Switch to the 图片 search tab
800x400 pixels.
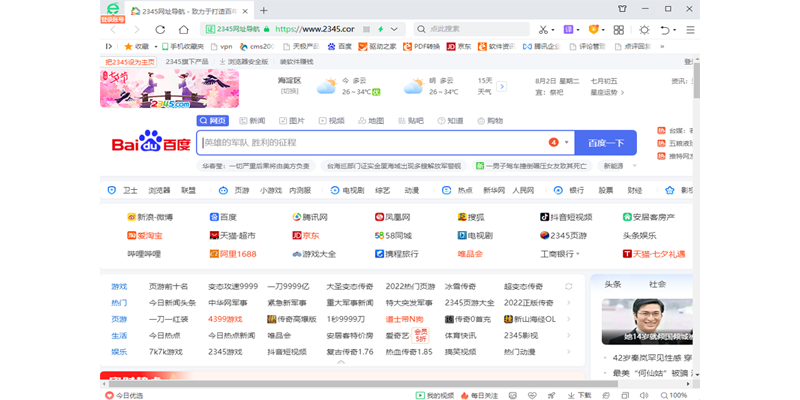[x=292, y=121]
